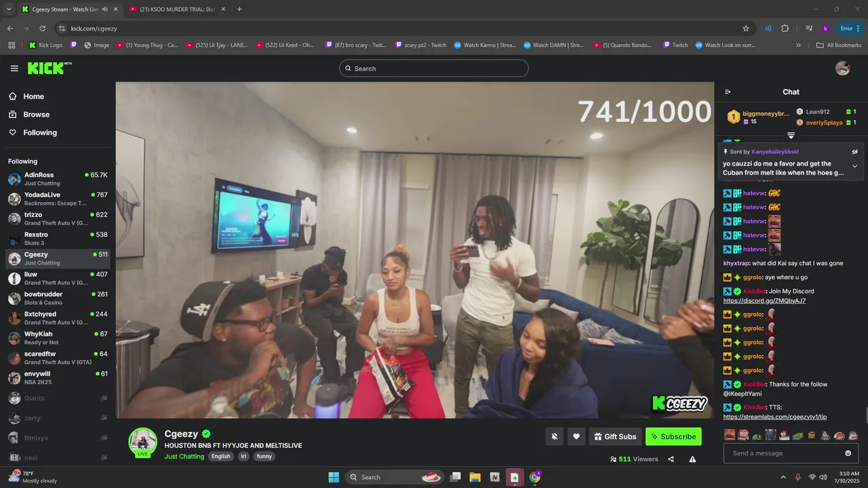868x488 pixels.
Task: Open trizzo channel in Following list
Action: click(x=58, y=218)
